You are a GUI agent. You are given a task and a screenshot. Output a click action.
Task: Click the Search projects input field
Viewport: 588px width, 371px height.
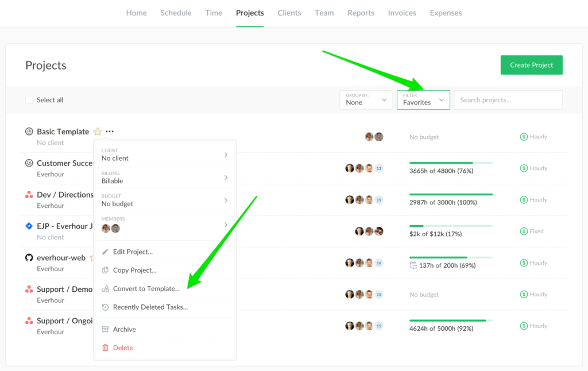(x=508, y=99)
